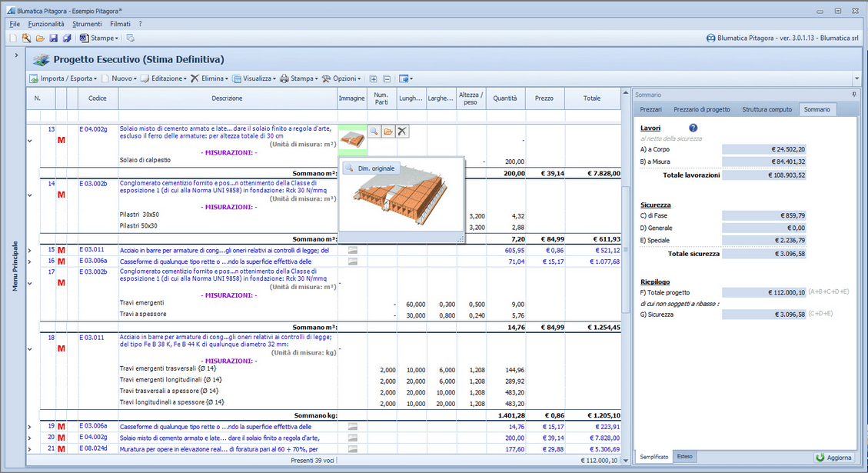This screenshot has width=868, height=473.
Task: Open a project with the folder icon
Action: 40,38
